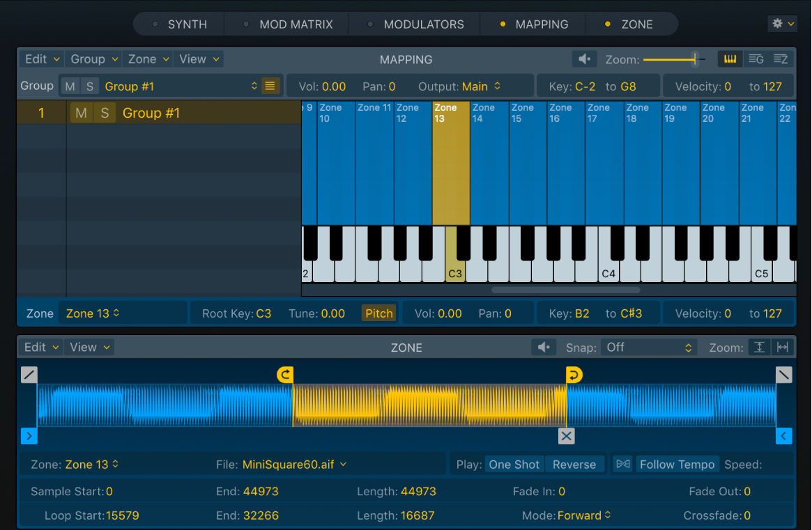The height and width of the screenshot is (530, 812).
Task: Enable One Shot playback mode
Action: [514, 464]
